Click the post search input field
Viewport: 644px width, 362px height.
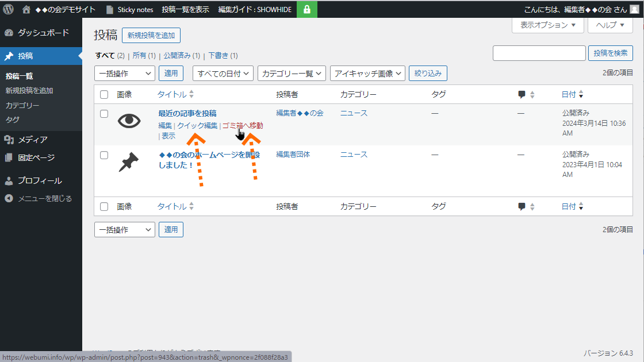coord(539,53)
